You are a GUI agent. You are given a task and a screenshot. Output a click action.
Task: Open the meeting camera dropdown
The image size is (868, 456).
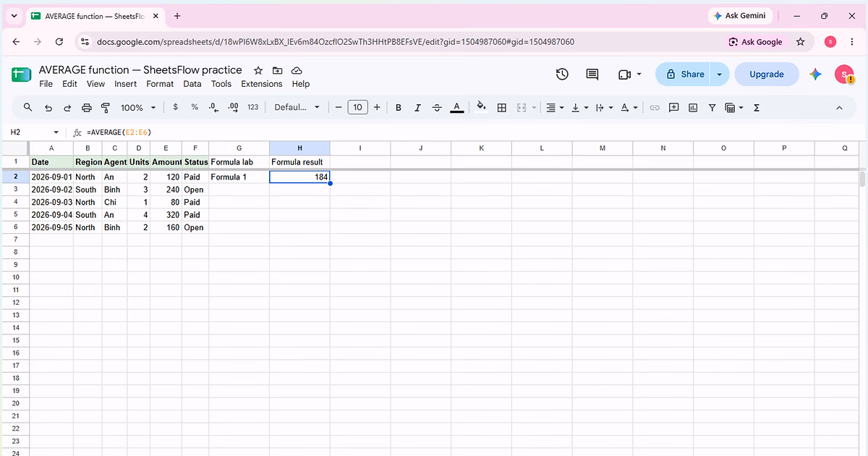pyautogui.click(x=630, y=74)
